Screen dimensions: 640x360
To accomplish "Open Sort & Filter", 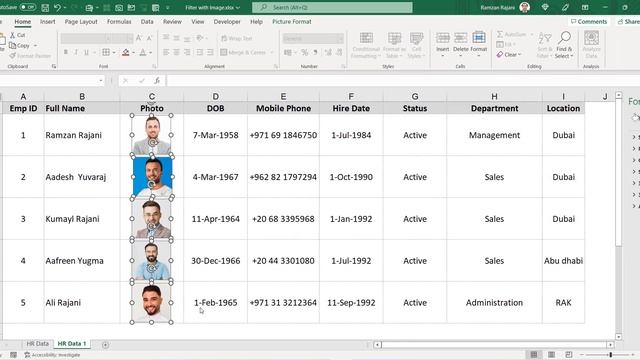I will click(544, 45).
